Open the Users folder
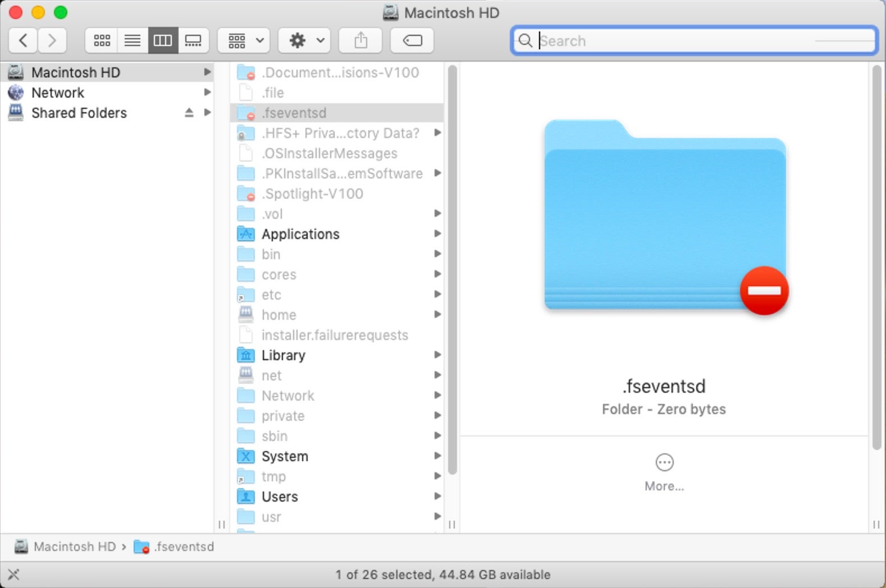Screen dimensions: 886x588 [280, 497]
